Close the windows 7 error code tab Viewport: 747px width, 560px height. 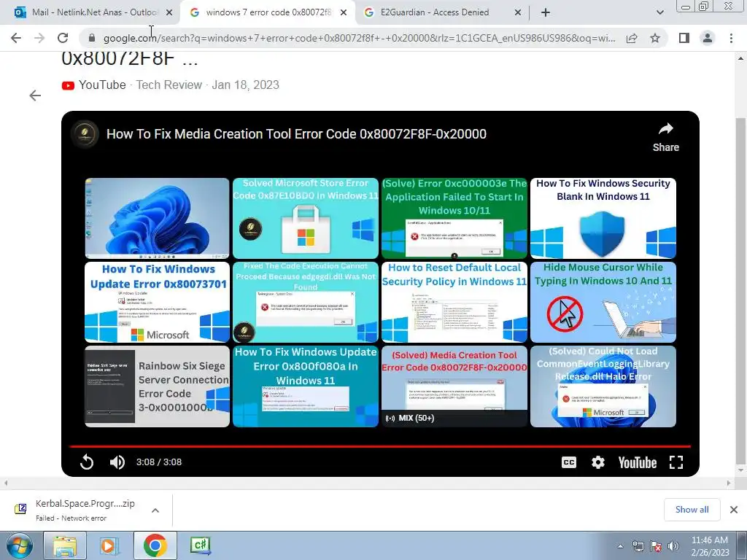click(x=344, y=13)
